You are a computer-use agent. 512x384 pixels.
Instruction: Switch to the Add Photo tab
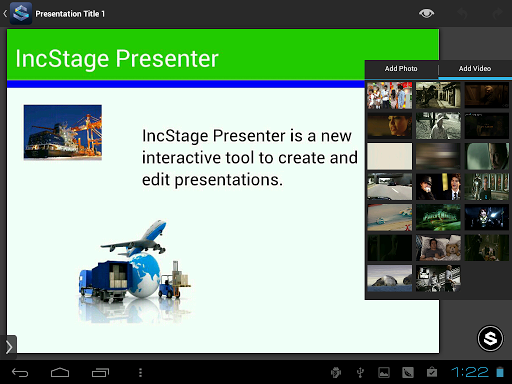[x=401, y=69]
